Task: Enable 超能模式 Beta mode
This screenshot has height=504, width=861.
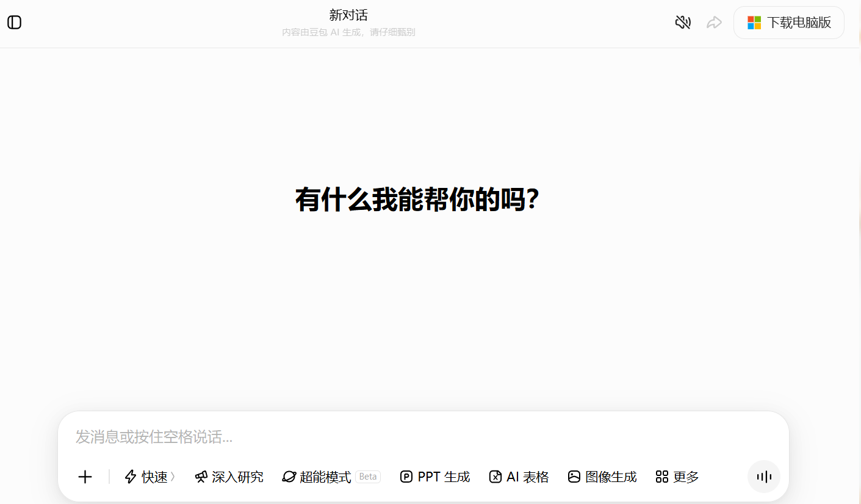Action: tap(331, 477)
